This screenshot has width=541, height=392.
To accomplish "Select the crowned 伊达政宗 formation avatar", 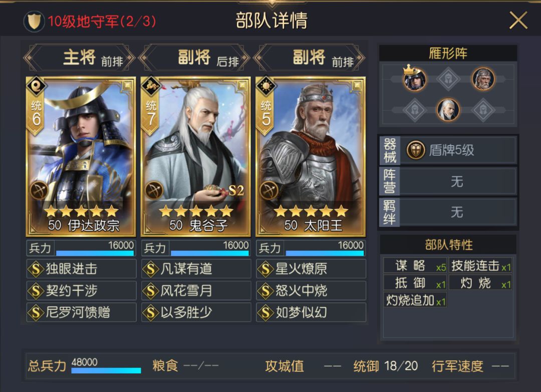I will tap(415, 79).
